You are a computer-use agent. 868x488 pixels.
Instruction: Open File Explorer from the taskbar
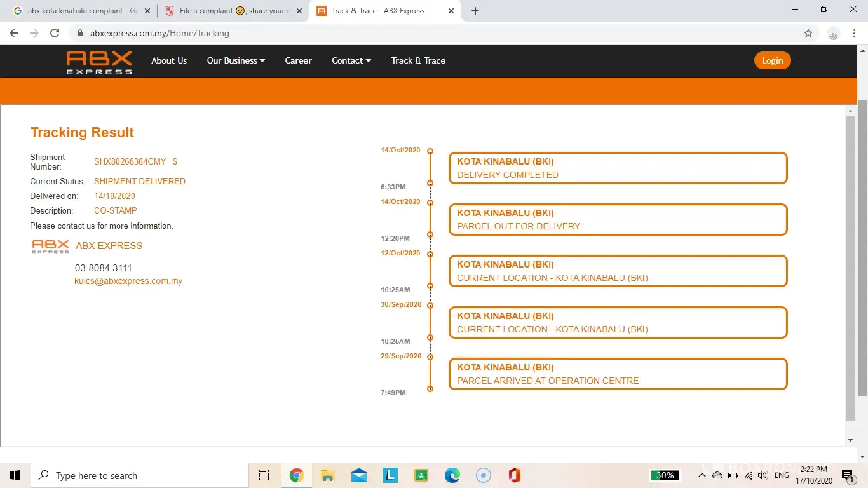click(327, 475)
